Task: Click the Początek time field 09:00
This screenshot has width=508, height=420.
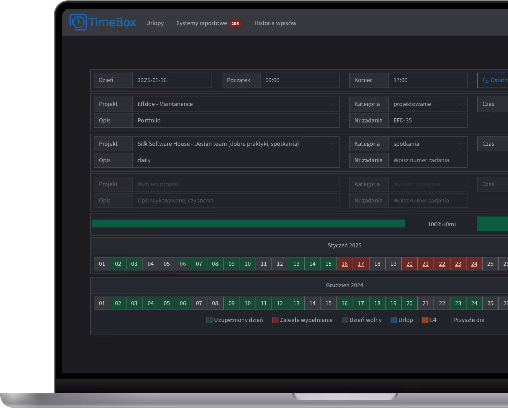Action: 300,80
